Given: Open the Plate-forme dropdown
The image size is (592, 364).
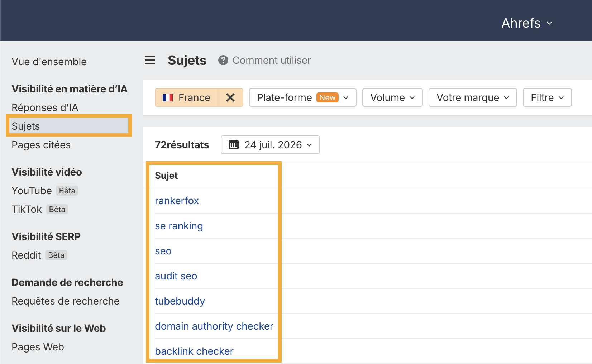Looking at the screenshot, I should (x=303, y=97).
